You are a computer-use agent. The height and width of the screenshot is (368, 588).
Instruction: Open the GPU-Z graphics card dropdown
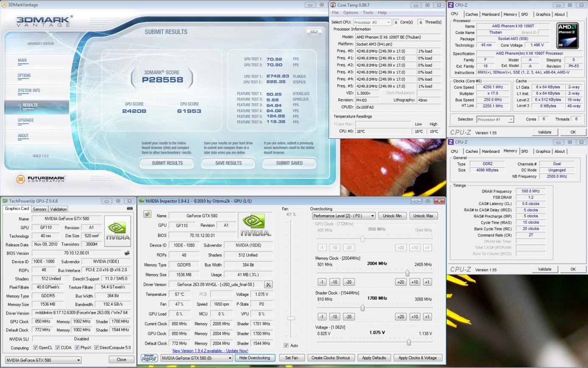(43, 360)
